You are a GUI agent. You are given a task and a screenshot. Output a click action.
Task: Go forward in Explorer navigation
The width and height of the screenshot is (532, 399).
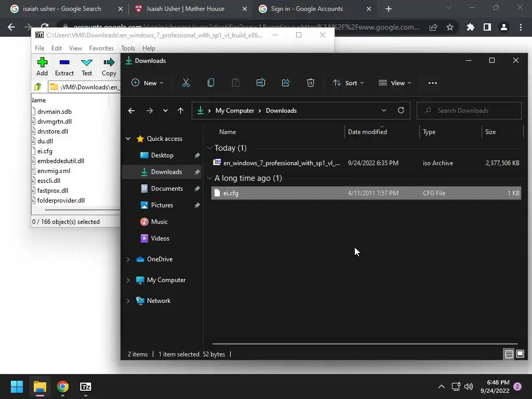[x=149, y=111]
